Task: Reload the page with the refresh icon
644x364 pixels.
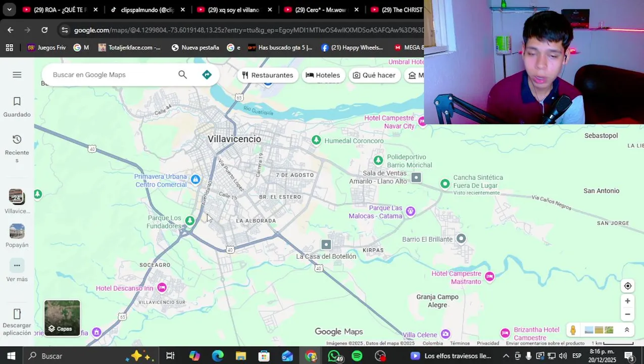Action: [44, 30]
